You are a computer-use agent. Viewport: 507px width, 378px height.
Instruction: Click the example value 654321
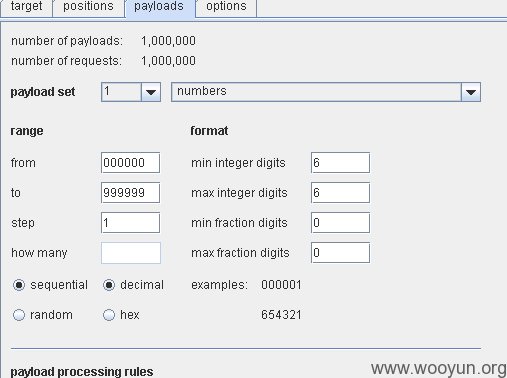tap(281, 315)
